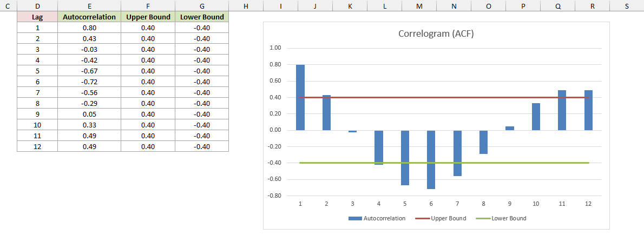The image size is (644, 249).
Task: Click the lag 7 bar in the chart
Action: point(457,153)
